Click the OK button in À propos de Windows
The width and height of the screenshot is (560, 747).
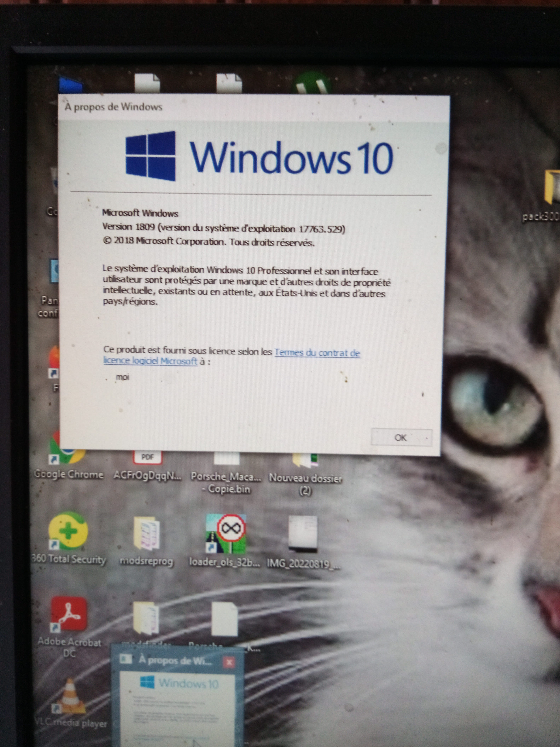point(401,438)
